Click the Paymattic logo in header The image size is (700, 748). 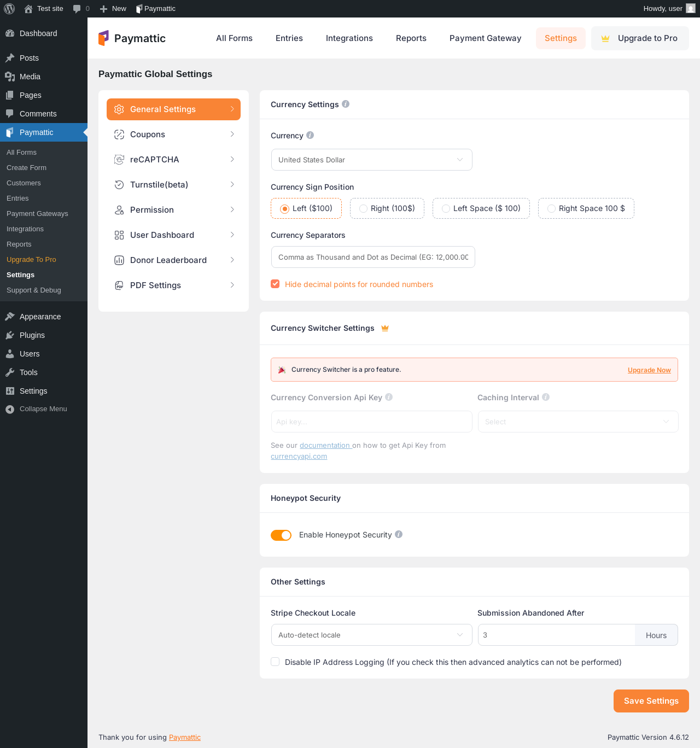coord(132,38)
